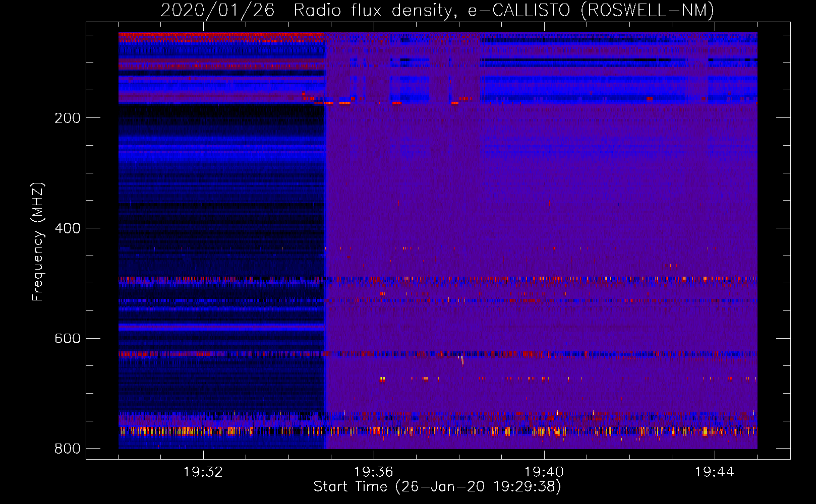Click the 400 frequency tick label
The image size is (816, 504).
[x=68, y=228]
